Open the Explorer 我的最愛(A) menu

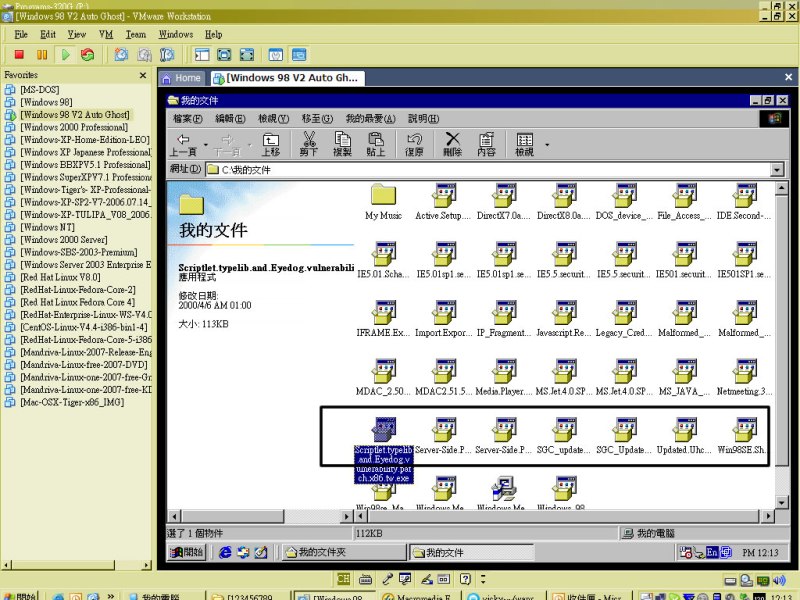coord(370,119)
